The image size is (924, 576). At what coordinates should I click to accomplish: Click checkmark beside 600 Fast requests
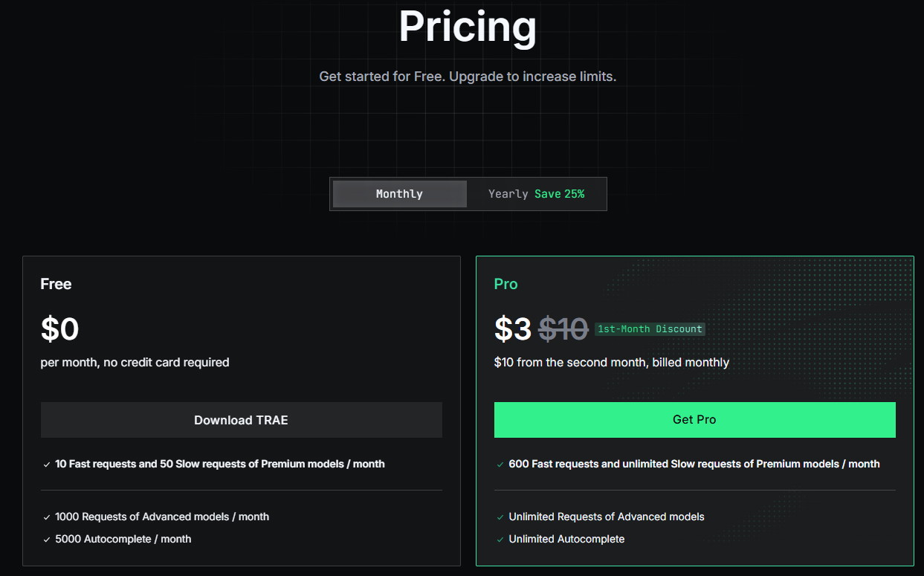500,465
